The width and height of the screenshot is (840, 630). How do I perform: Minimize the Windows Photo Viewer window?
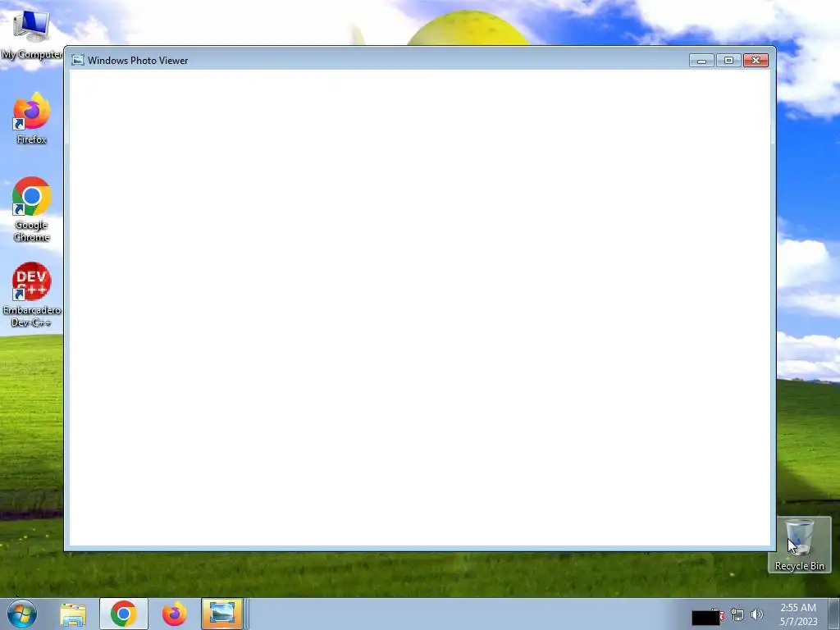pos(701,61)
